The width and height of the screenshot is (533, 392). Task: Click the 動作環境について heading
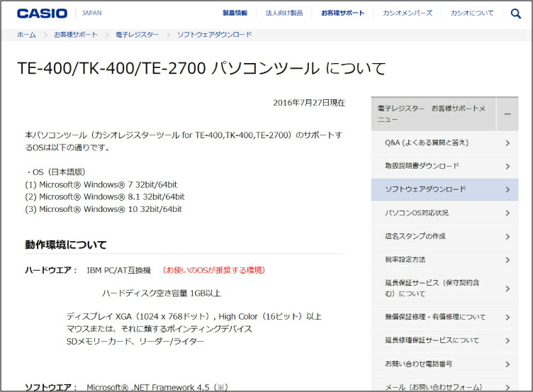[66, 245]
